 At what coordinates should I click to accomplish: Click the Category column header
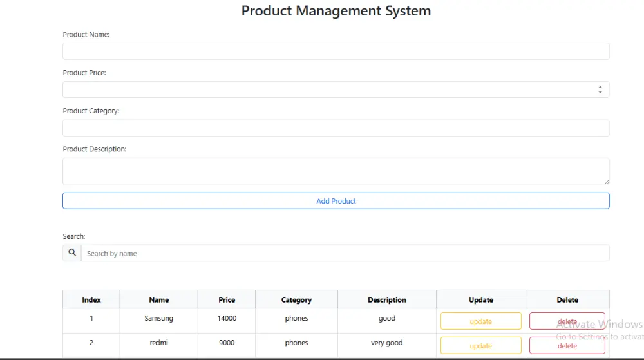coord(296,299)
